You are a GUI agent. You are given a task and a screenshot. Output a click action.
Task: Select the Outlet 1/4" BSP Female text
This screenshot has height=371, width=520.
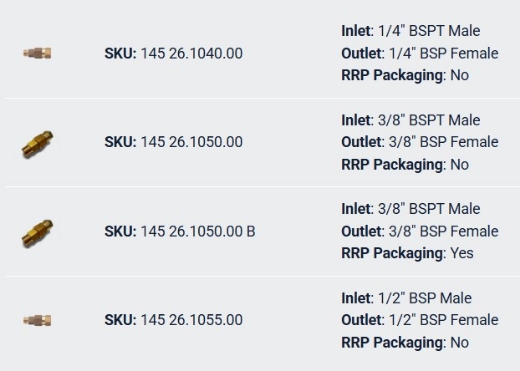[x=420, y=53]
